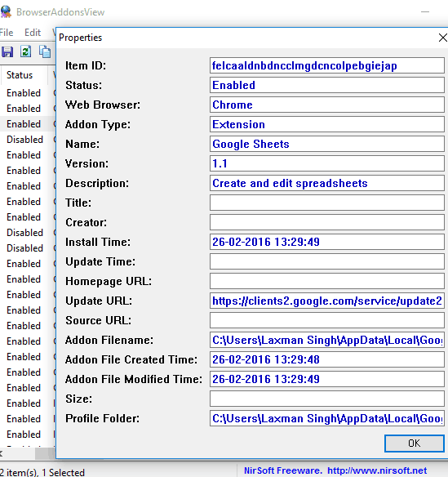Click the Profile Folder field
The width and height of the screenshot is (448, 477).
327,418
